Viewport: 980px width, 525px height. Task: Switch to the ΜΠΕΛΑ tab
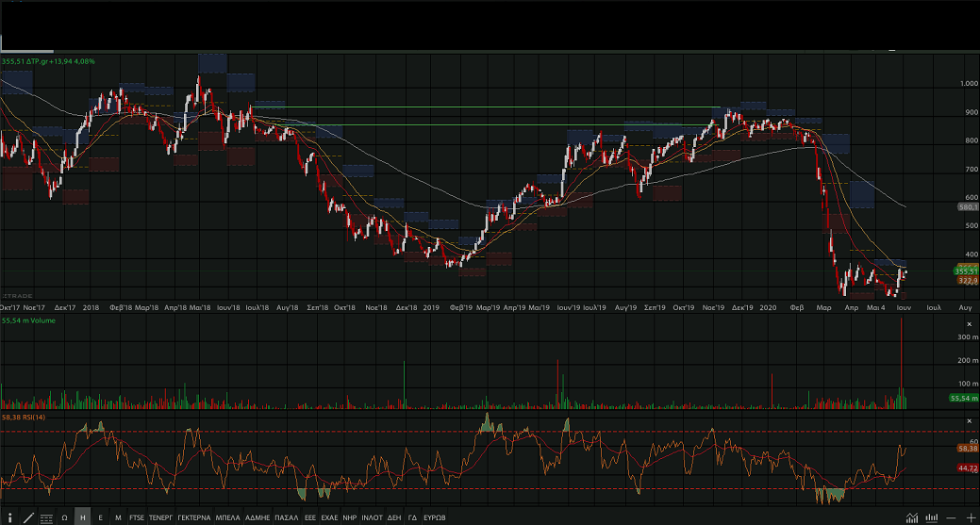coord(228,517)
